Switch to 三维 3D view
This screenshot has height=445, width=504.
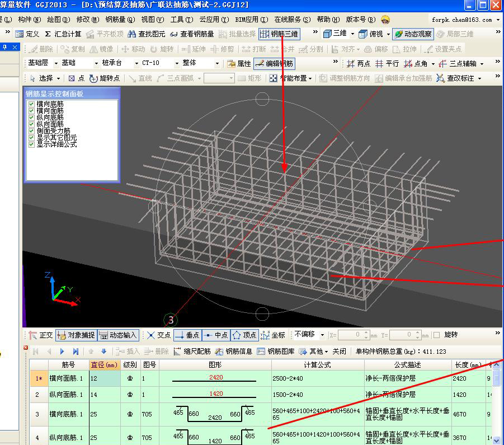click(x=335, y=34)
